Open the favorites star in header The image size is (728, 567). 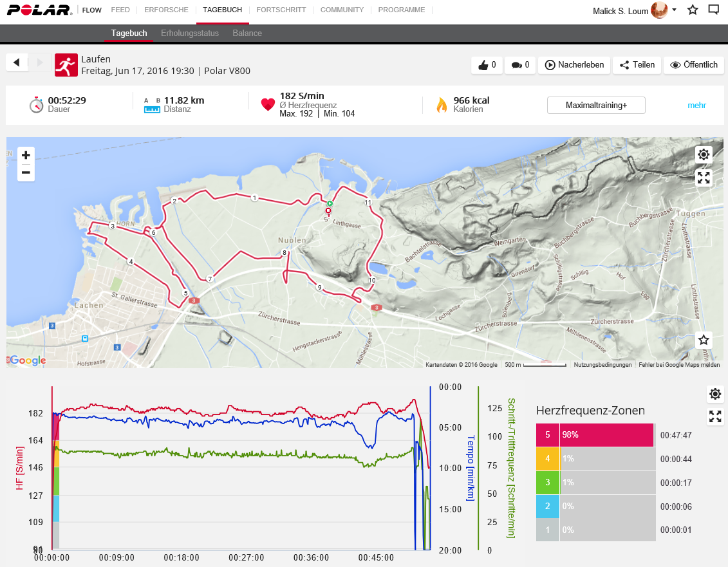point(693,10)
